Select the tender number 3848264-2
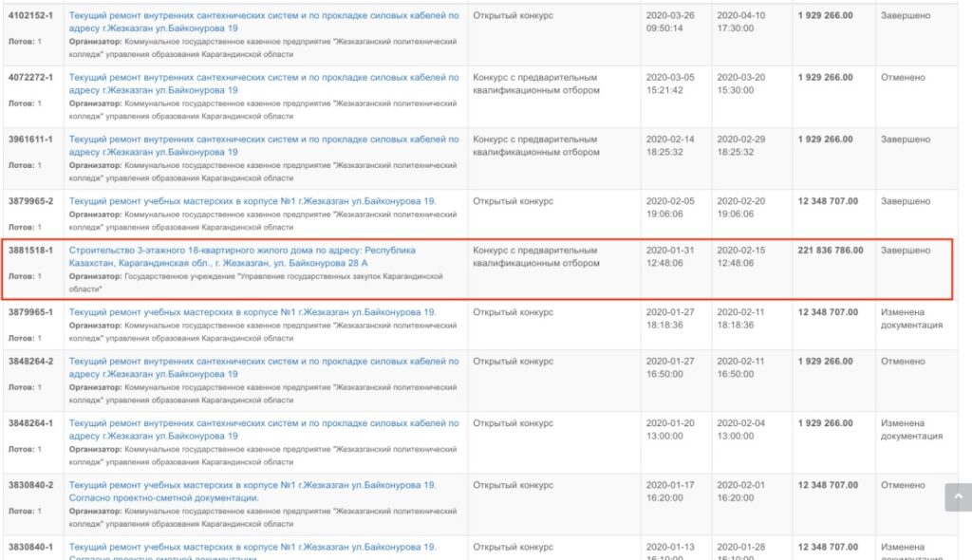Screen dimensions: 972x560 point(31,362)
